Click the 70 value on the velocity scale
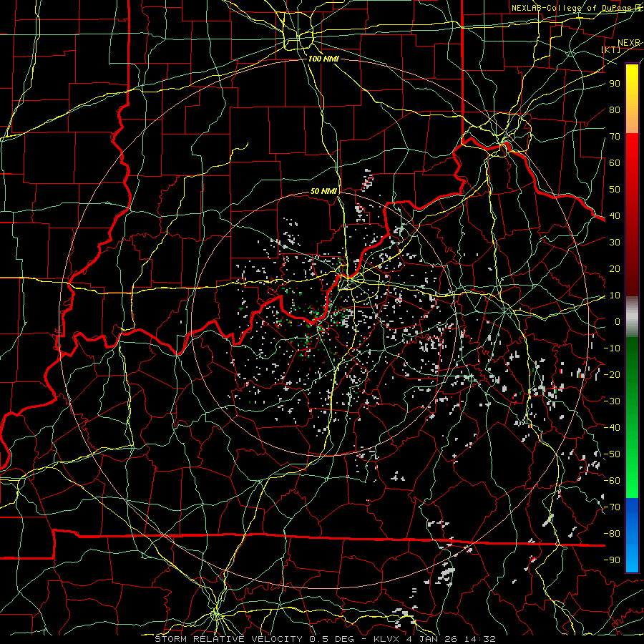Image resolution: width=644 pixels, height=644 pixels. (x=615, y=137)
